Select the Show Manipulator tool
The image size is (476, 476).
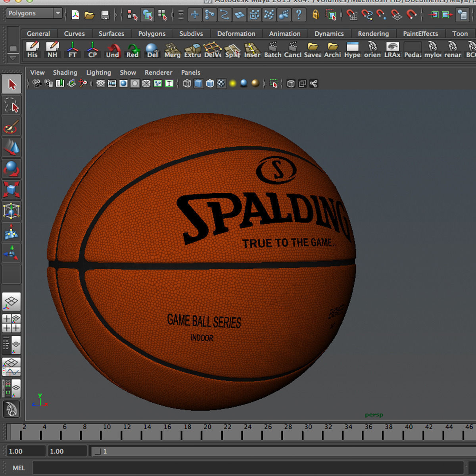click(x=12, y=253)
